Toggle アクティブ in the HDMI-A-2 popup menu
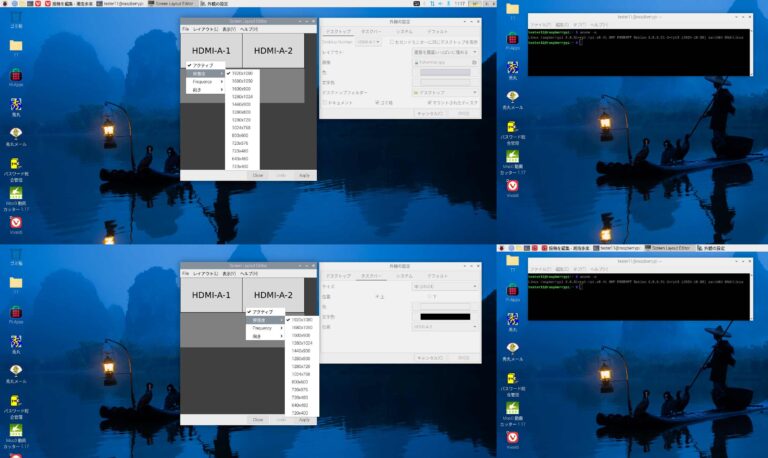Viewport: 768px width, 458px height. click(x=265, y=312)
